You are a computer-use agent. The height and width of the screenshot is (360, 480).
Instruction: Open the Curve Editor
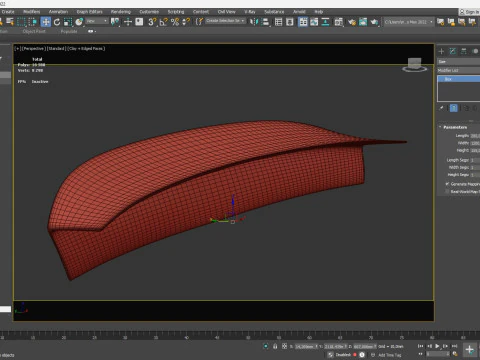[x=314, y=22]
